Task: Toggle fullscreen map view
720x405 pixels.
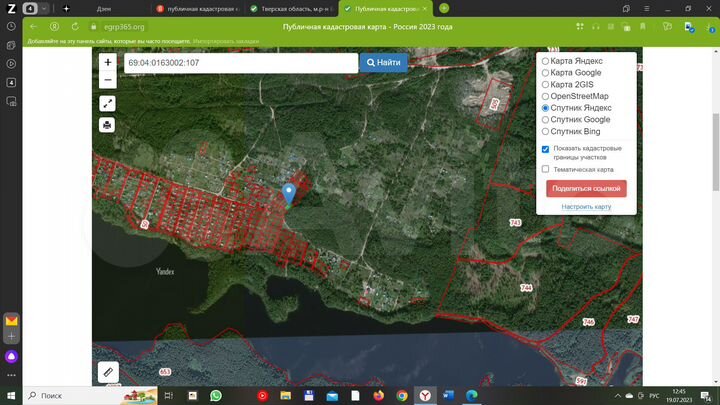Action: click(x=107, y=103)
